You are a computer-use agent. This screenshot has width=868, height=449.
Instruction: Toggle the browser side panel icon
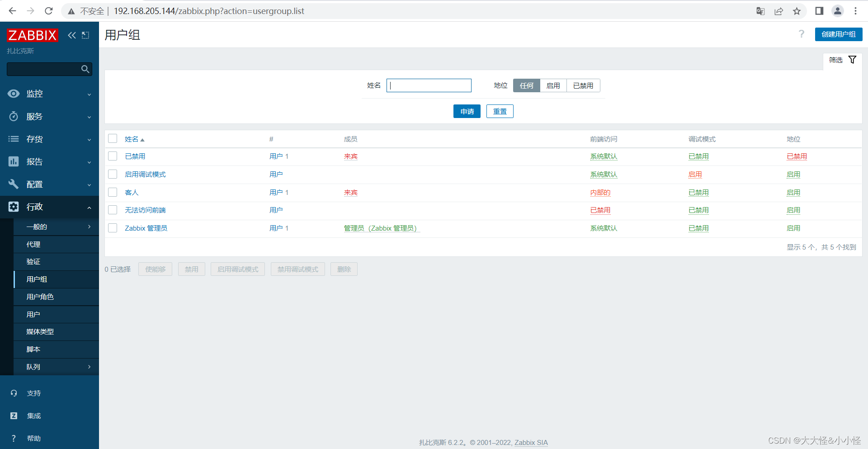[819, 11]
